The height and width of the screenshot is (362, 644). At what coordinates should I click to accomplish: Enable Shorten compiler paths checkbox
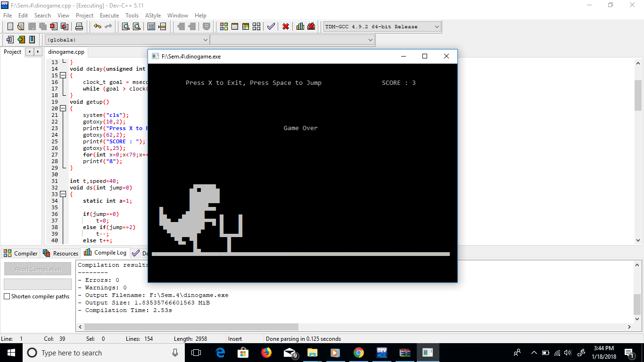(x=7, y=296)
